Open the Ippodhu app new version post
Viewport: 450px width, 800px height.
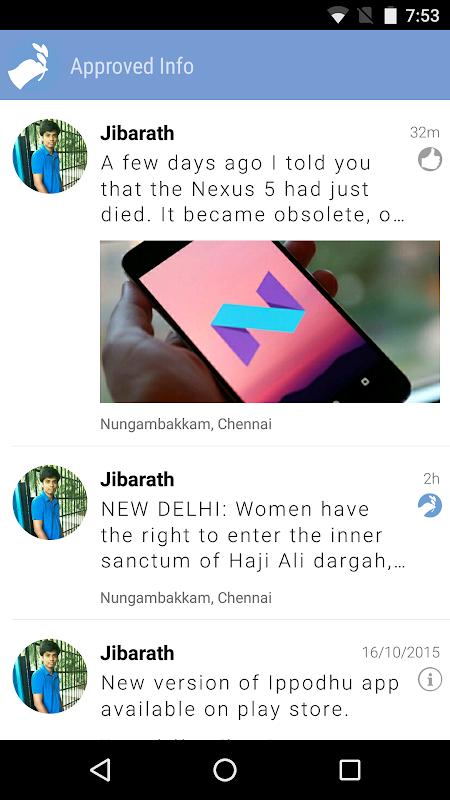(250, 696)
